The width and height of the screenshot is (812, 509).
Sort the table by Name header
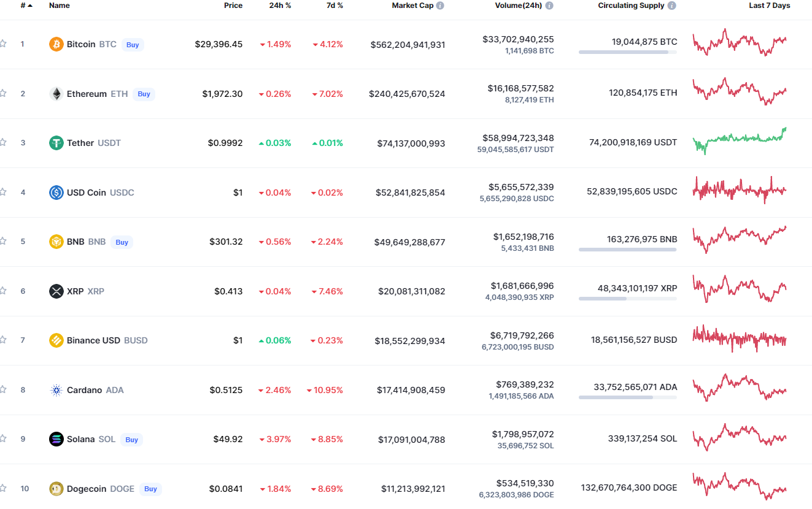(60, 6)
